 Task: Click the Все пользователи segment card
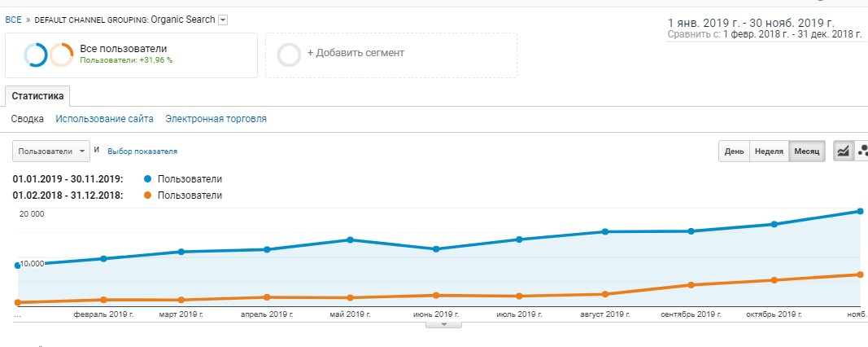coord(131,55)
